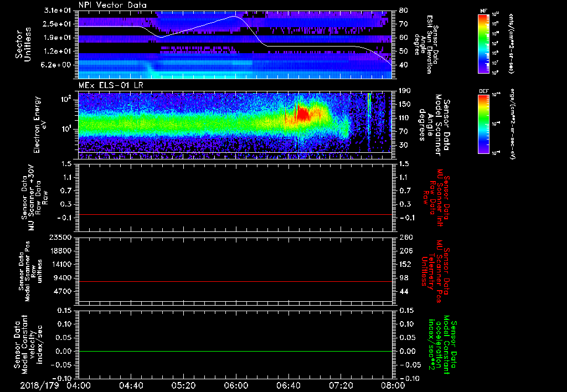Select the "MEx ELS-01 LR" panel title
567x392 pixels.
[110, 85]
